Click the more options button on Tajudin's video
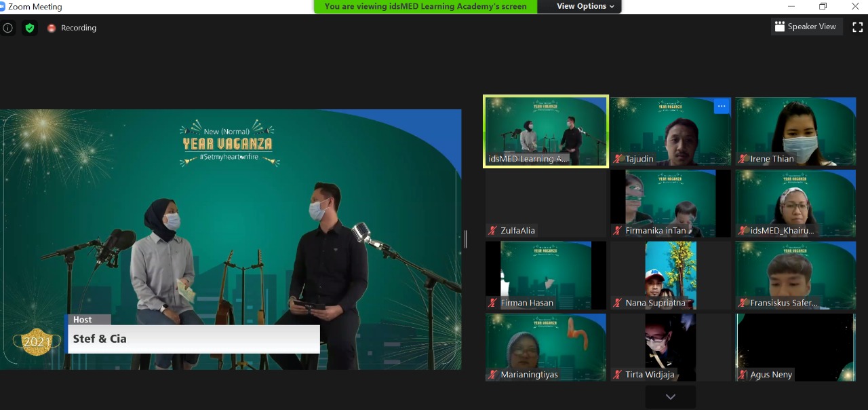868x410 pixels. click(x=721, y=106)
